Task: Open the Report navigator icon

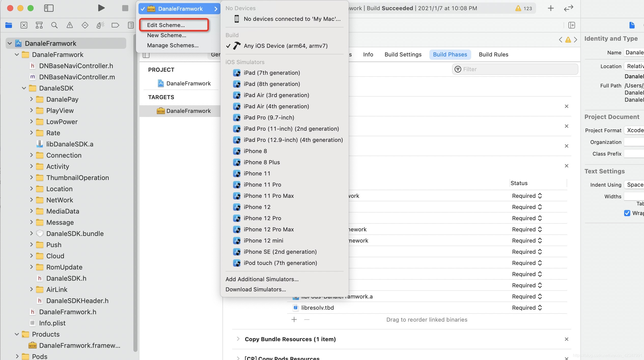Action: [131, 25]
